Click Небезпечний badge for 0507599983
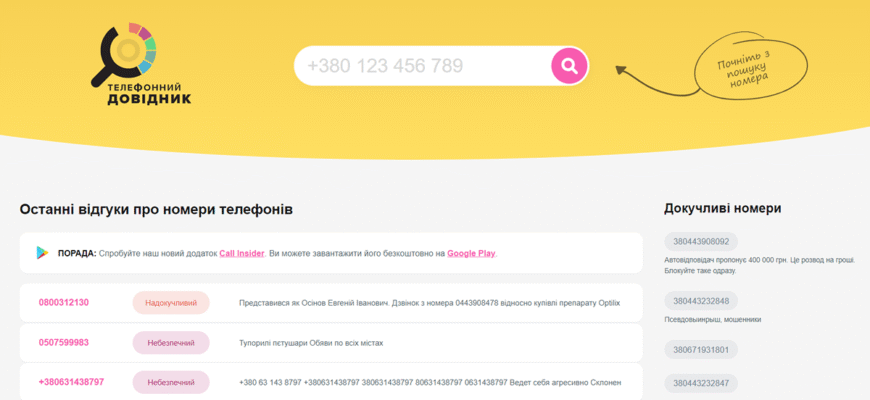This screenshot has height=400, width=870. (x=171, y=343)
